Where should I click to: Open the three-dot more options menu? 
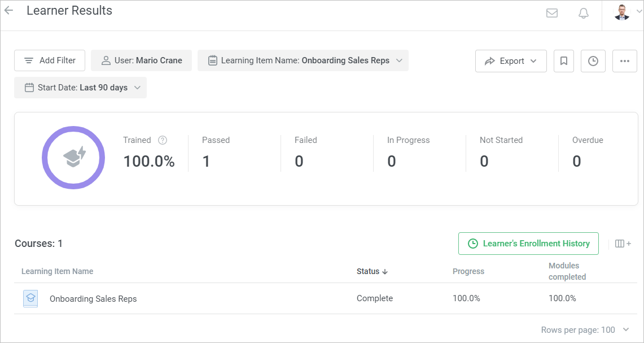[x=625, y=61]
